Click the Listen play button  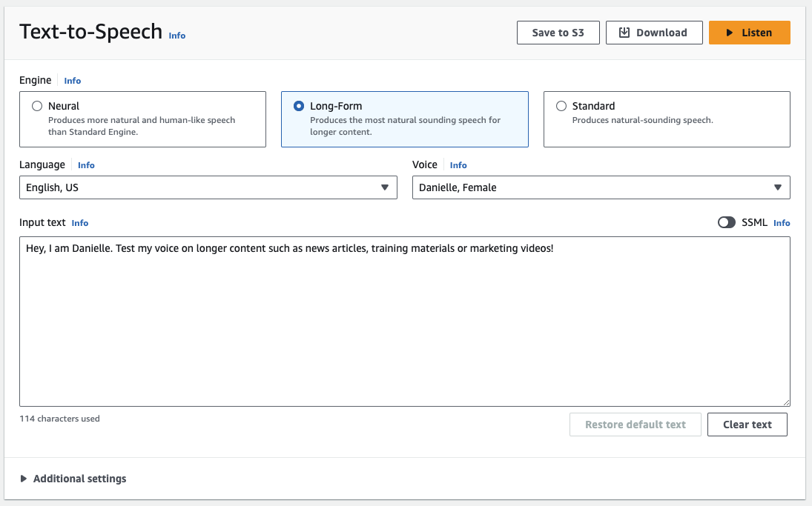(749, 33)
